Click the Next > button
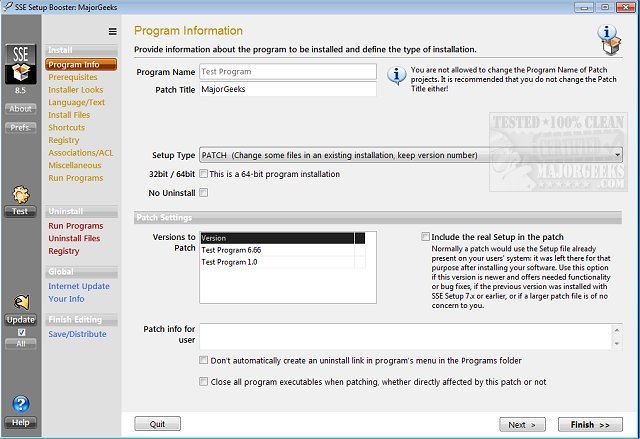This screenshot has height=439, width=640. pyautogui.click(x=522, y=425)
